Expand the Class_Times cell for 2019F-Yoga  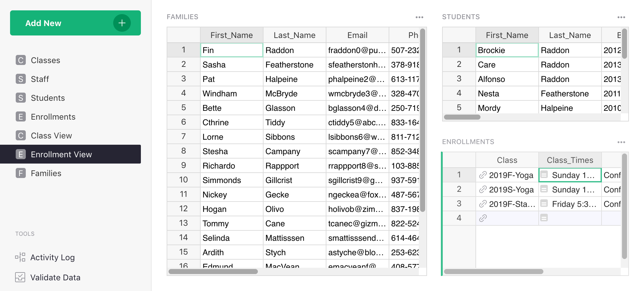tap(545, 175)
